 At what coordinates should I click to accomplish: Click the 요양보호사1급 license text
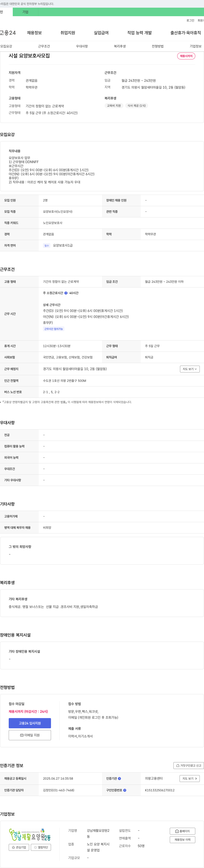click(x=63, y=245)
